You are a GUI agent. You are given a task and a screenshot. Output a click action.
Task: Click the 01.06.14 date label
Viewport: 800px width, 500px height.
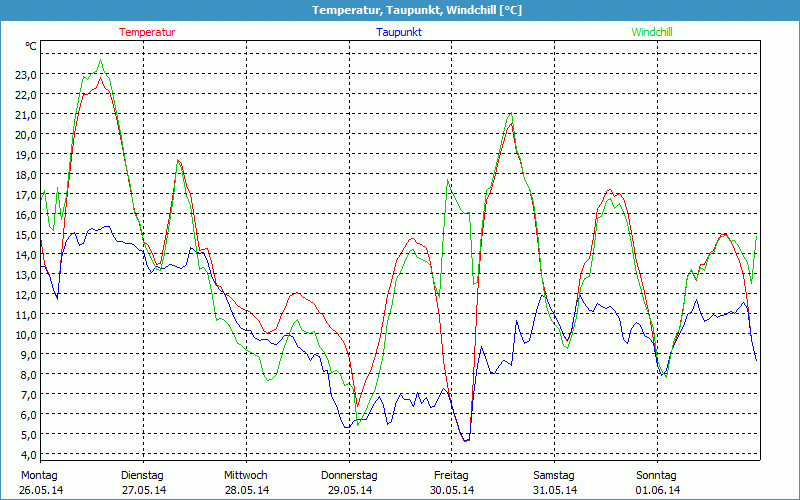658,490
